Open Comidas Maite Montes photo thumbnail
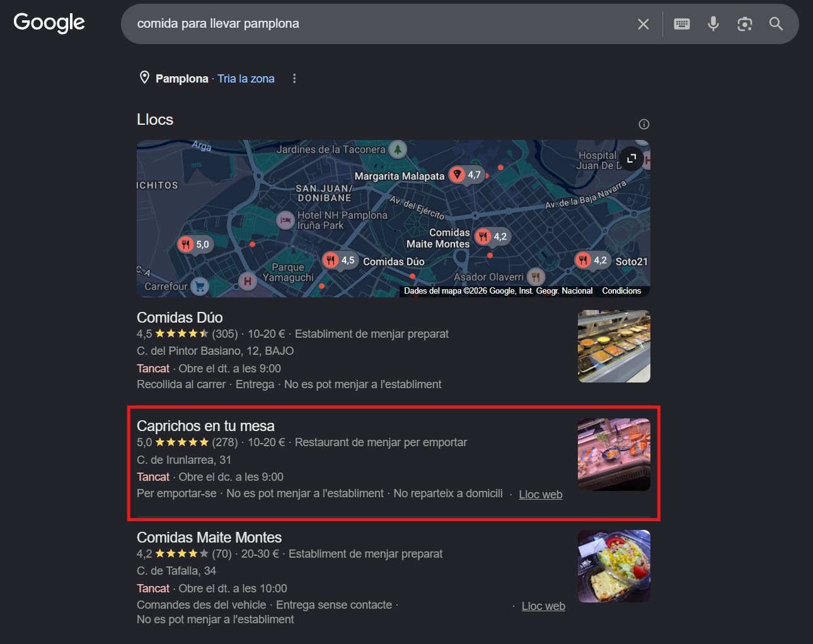The image size is (813, 644). click(614, 566)
